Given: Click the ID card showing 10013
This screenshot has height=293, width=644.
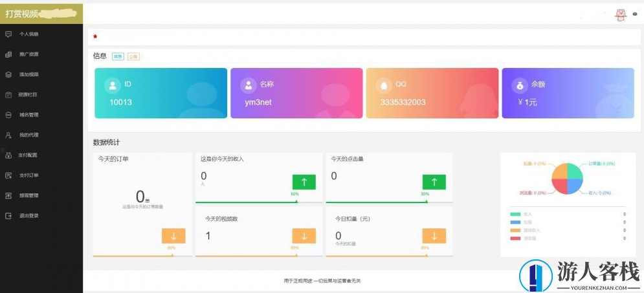Looking at the screenshot, I should 161,93.
